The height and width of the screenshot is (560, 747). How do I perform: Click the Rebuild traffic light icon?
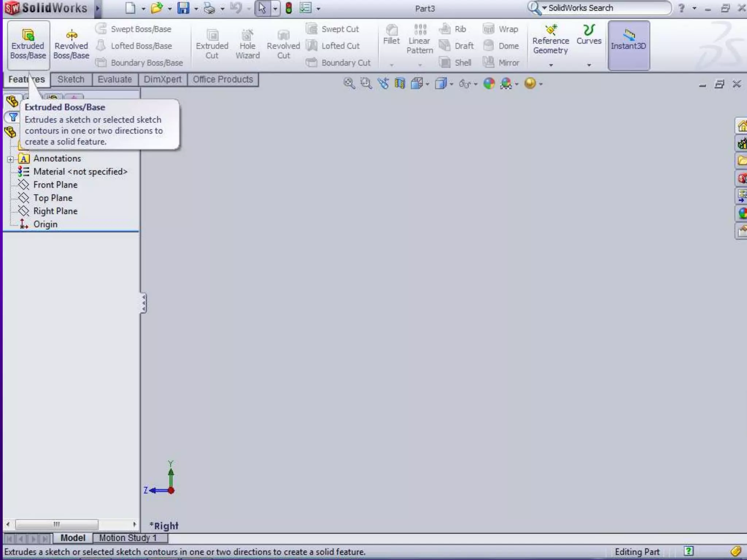coord(289,8)
